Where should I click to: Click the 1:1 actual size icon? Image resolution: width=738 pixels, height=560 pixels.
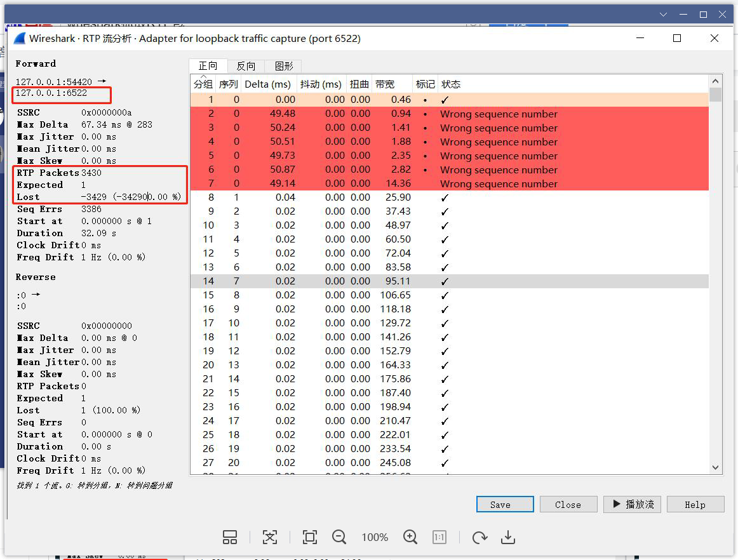click(439, 537)
